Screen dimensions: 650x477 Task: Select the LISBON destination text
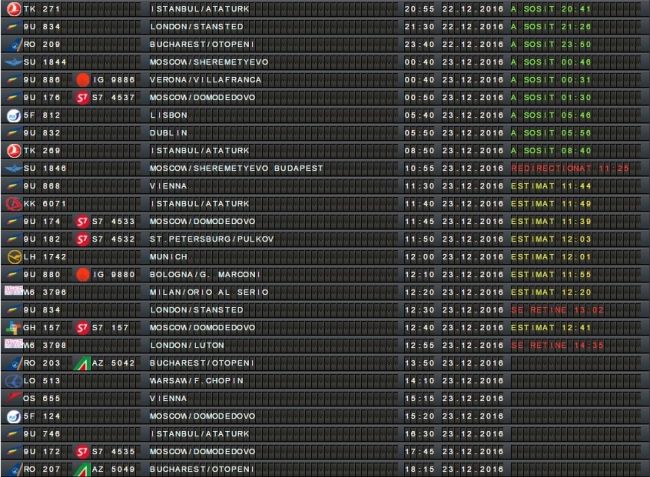[169, 115]
